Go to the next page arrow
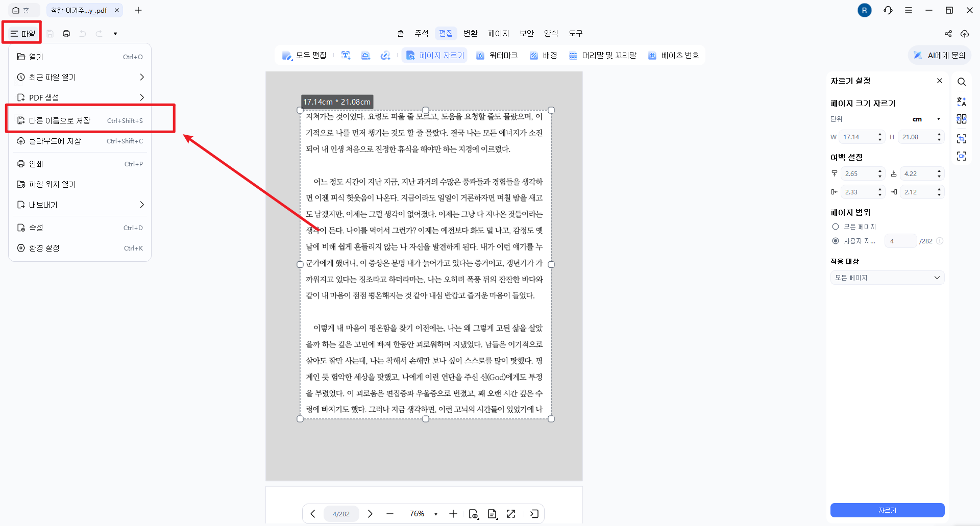This screenshot has height=526, width=980. 370,514
